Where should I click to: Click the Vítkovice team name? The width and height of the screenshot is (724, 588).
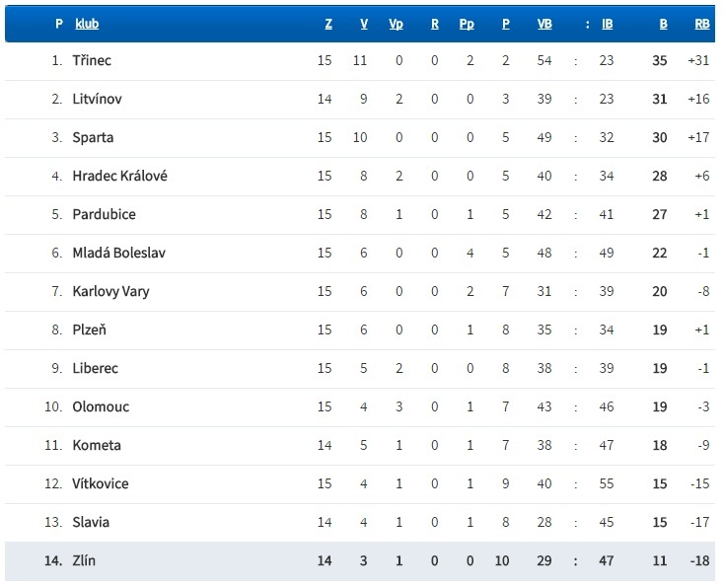(101, 483)
